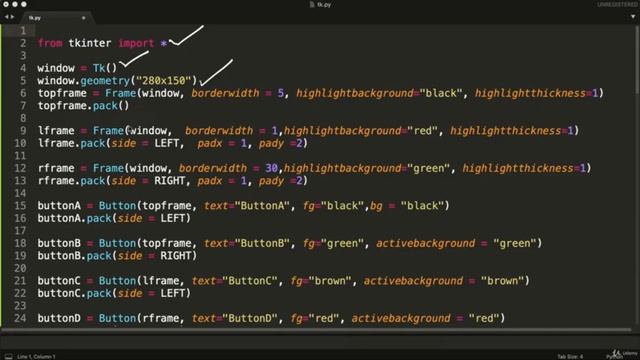Click the borderwidth value 30 on line 12
The image size is (640, 360).
point(271,168)
